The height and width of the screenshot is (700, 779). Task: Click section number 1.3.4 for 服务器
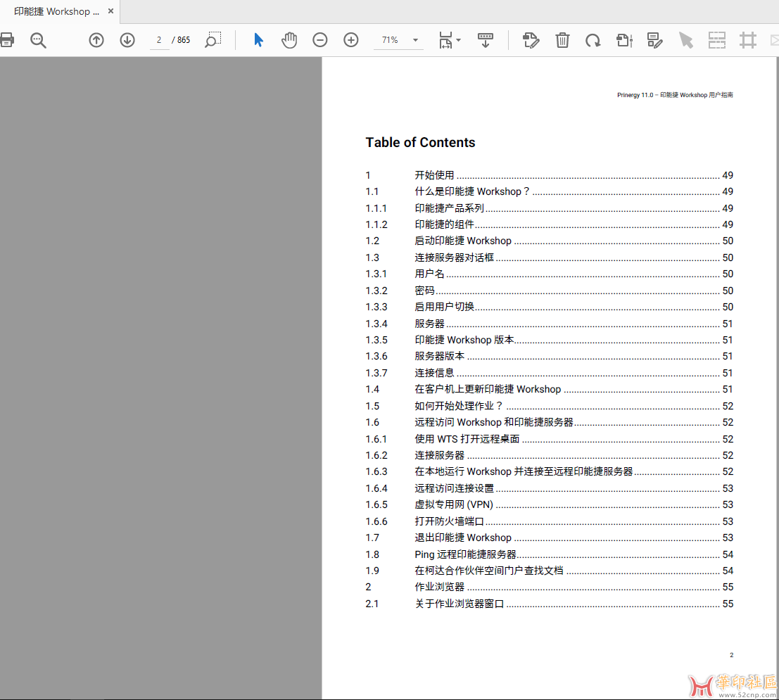(x=376, y=324)
